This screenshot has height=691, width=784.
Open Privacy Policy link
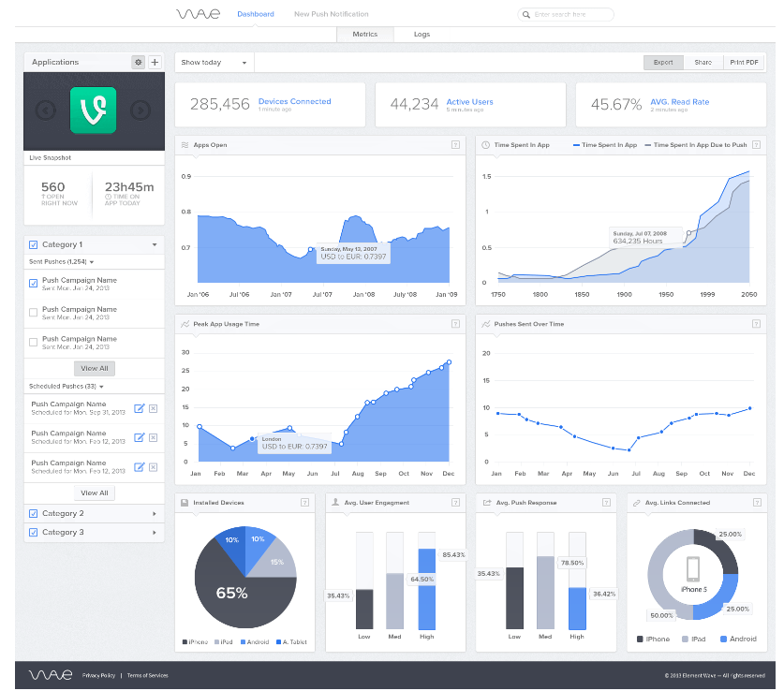pyautogui.click(x=98, y=675)
